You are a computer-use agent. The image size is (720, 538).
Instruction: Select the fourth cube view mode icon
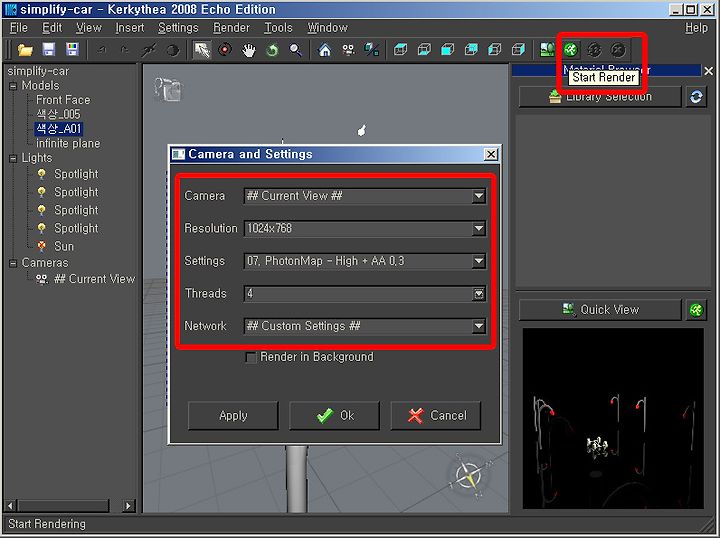tap(471, 50)
